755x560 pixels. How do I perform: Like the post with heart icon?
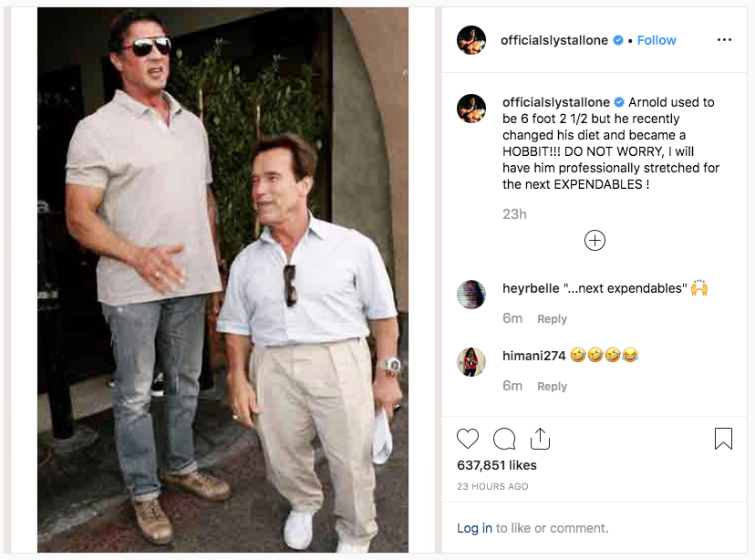468,439
